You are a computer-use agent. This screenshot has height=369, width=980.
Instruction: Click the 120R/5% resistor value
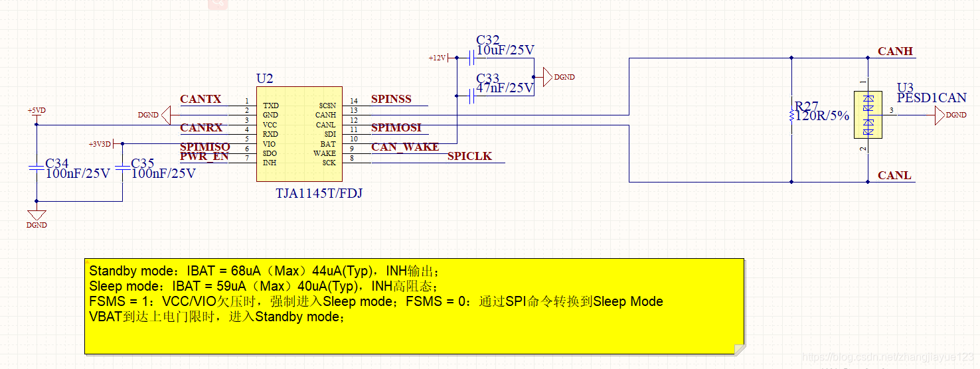822,116
